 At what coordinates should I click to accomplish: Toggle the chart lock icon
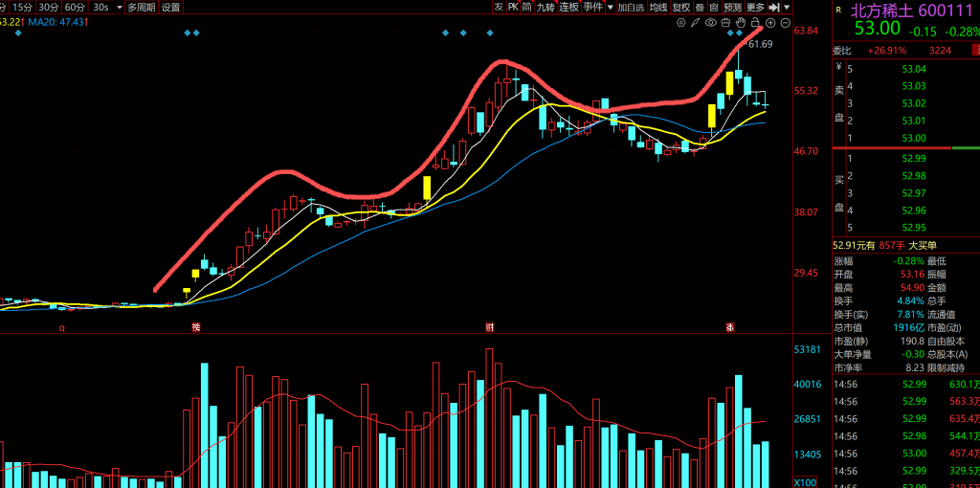[x=755, y=22]
